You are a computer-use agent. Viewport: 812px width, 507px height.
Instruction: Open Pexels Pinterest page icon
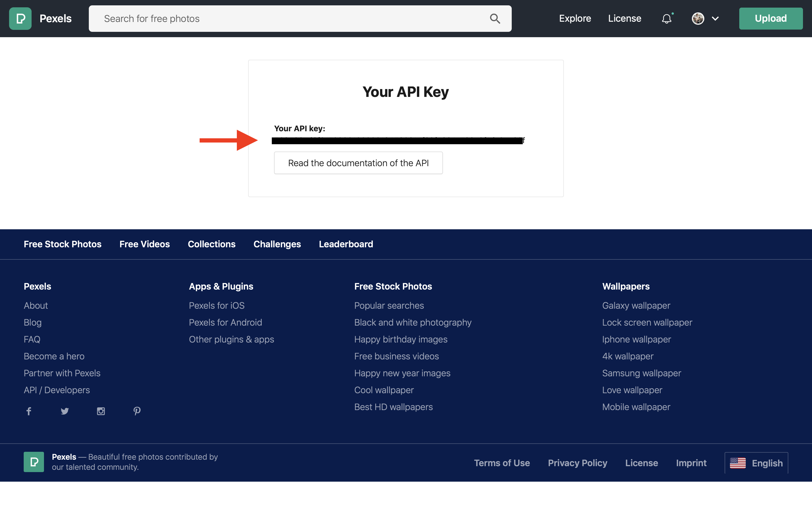coord(137,411)
